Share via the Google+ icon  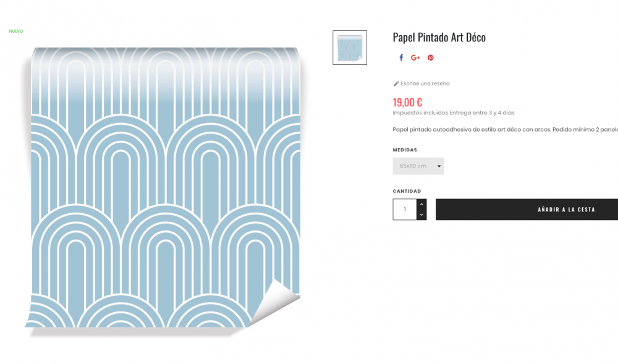(x=415, y=57)
